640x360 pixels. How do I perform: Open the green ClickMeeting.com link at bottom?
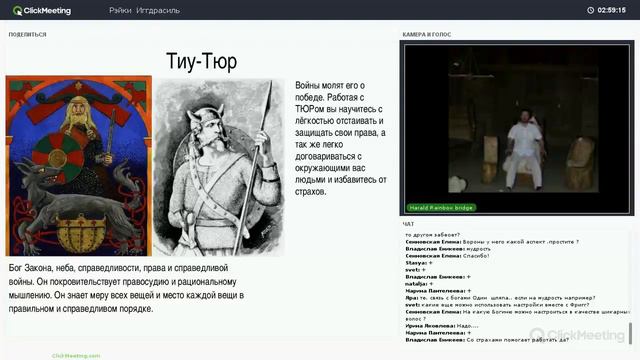[76, 356]
